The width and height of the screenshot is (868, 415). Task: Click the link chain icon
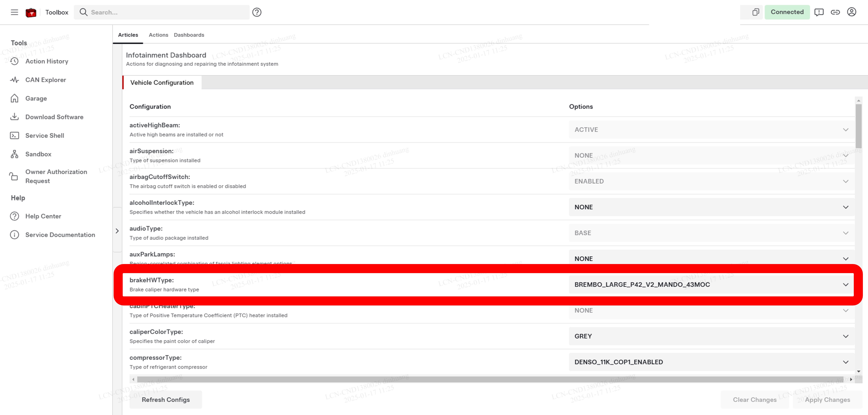pyautogui.click(x=835, y=12)
